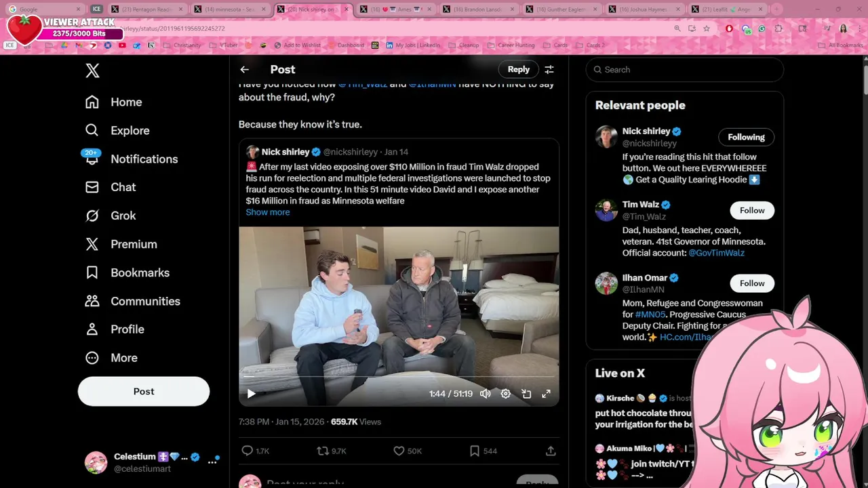Click the share post icon
The height and width of the screenshot is (488, 868).
click(x=551, y=451)
